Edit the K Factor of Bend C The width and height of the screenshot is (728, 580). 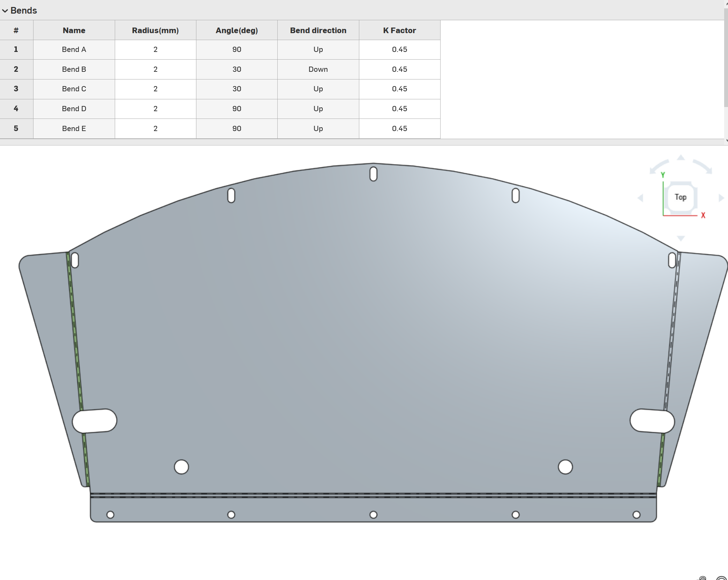click(399, 89)
